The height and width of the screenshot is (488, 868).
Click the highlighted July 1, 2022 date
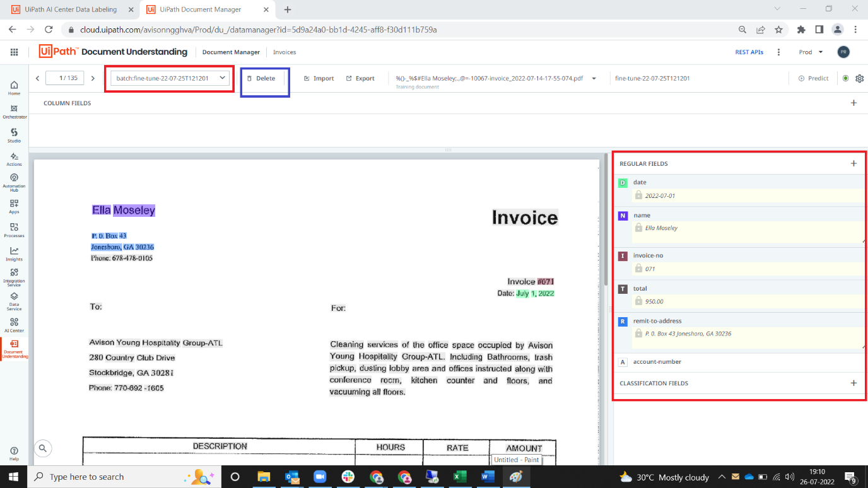pyautogui.click(x=535, y=293)
